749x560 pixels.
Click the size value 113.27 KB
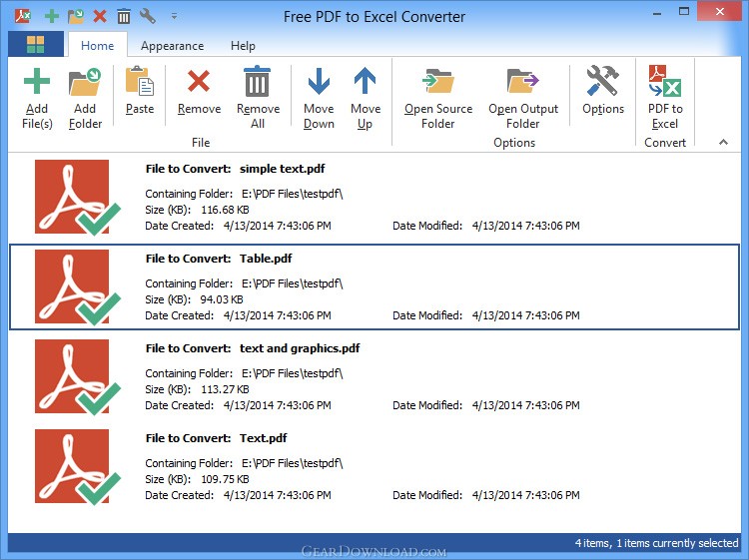point(225,389)
